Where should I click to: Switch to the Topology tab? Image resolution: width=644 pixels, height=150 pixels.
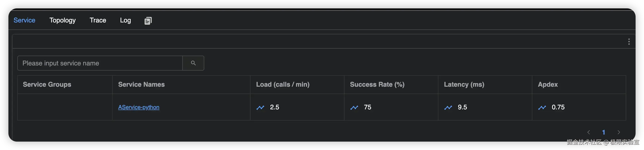(x=62, y=20)
